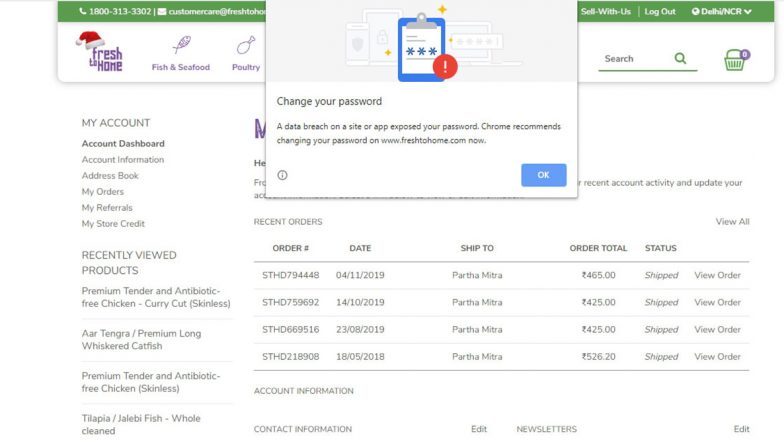Image resolution: width=784 pixels, height=441 pixels.
Task: Open Tilapia / Jalebi Fish product link
Action: (x=141, y=424)
